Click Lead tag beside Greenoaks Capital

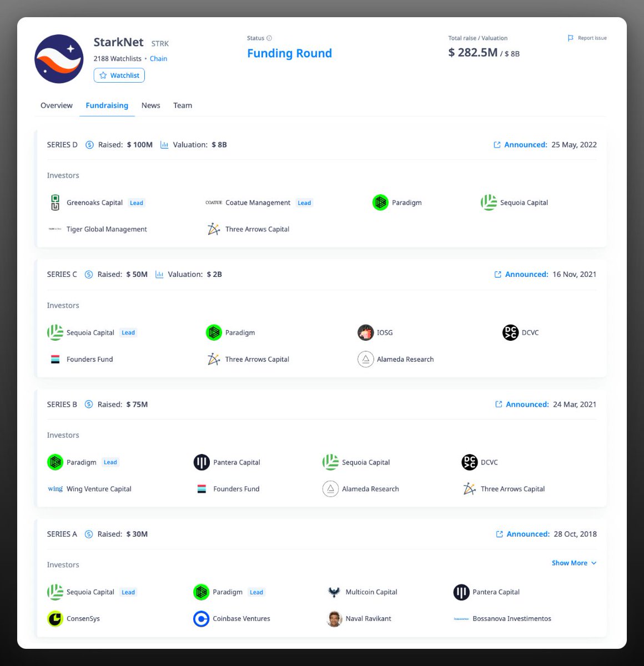[137, 203]
